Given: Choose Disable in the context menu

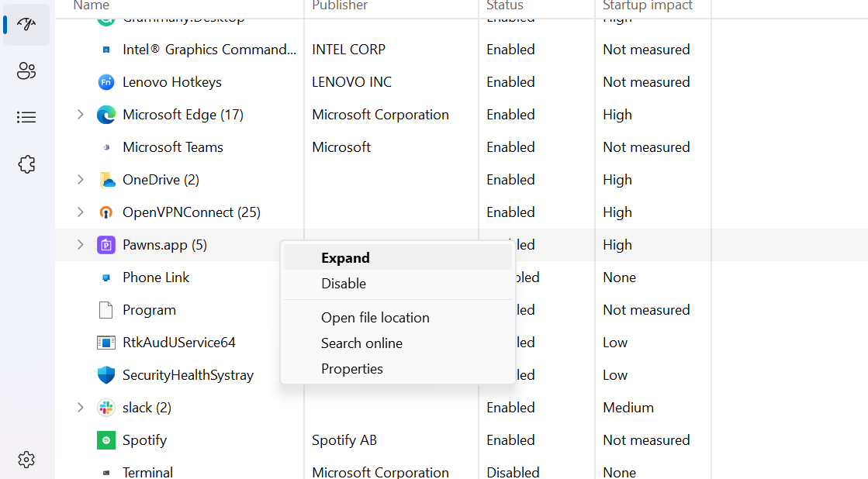Looking at the screenshot, I should (397, 284).
